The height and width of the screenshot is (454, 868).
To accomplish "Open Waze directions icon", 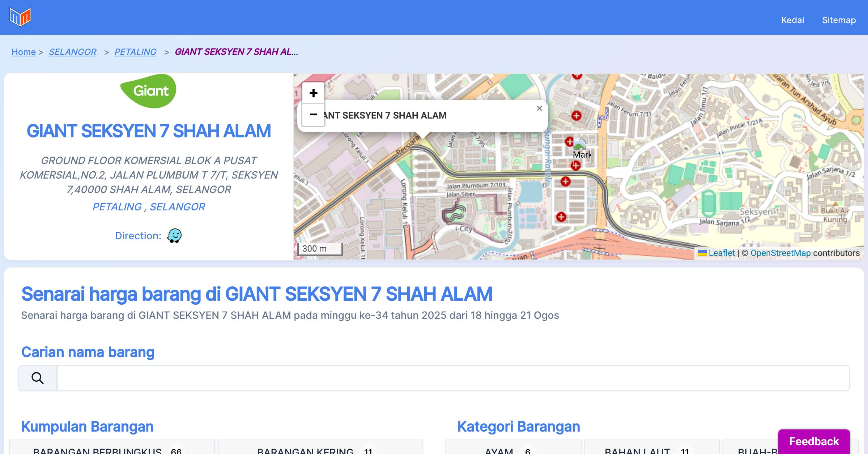I will pos(174,236).
